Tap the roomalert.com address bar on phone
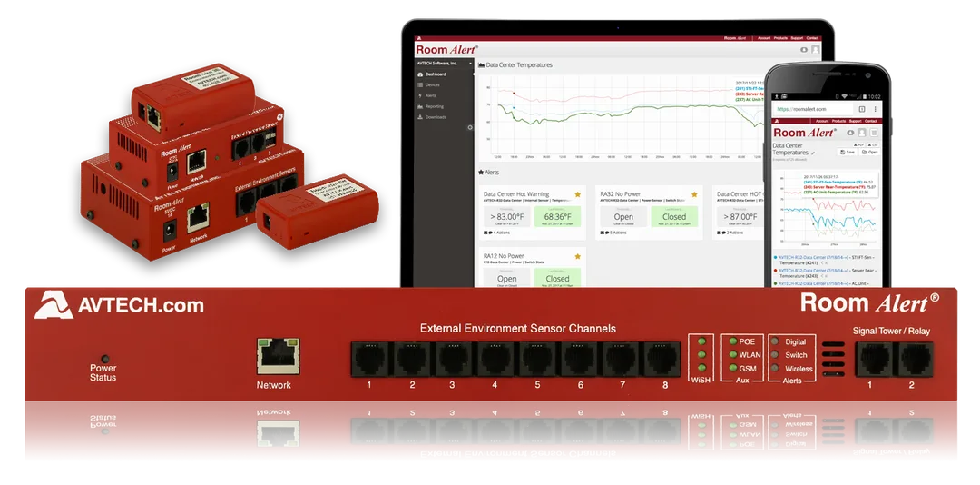Screen dimensions: 980x485 812,109
